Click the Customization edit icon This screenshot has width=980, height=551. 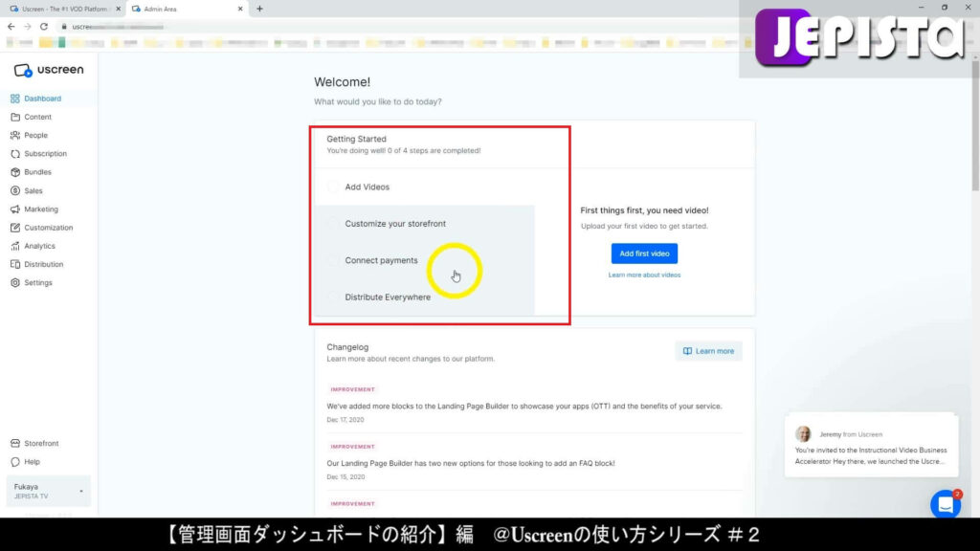(x=15, y=228)
